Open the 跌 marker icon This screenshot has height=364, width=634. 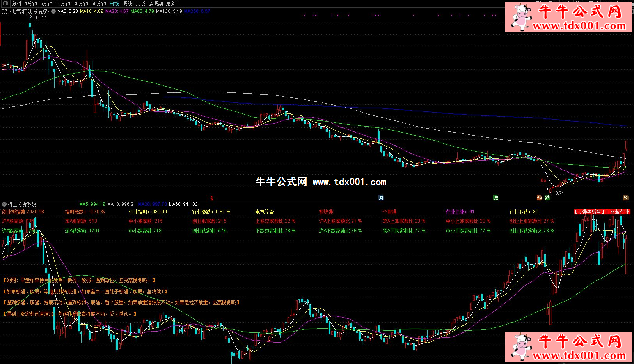(x=547, y=198)
